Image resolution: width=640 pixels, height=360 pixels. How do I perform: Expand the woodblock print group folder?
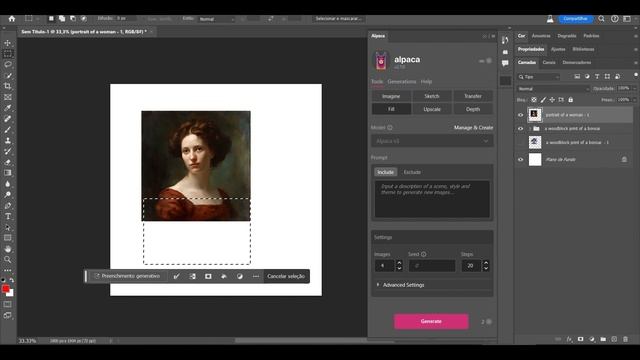coord(530,129)
